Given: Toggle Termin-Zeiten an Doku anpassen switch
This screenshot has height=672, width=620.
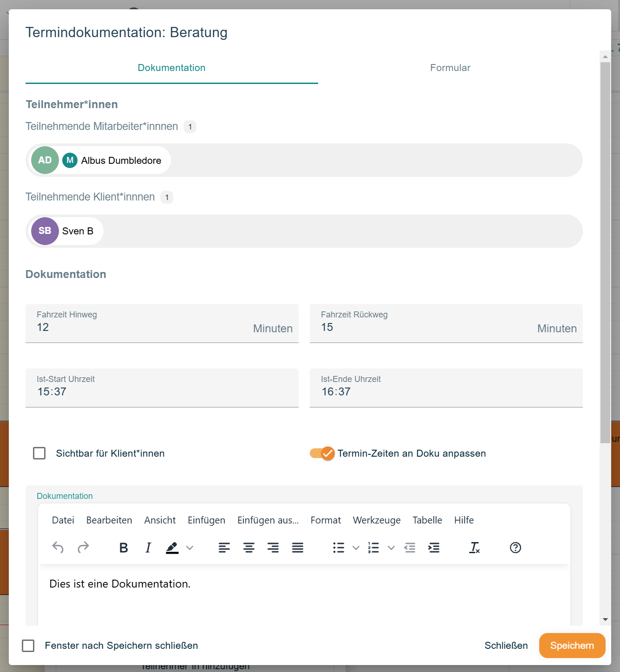Looking at the screenshot, I should (322, 453).
